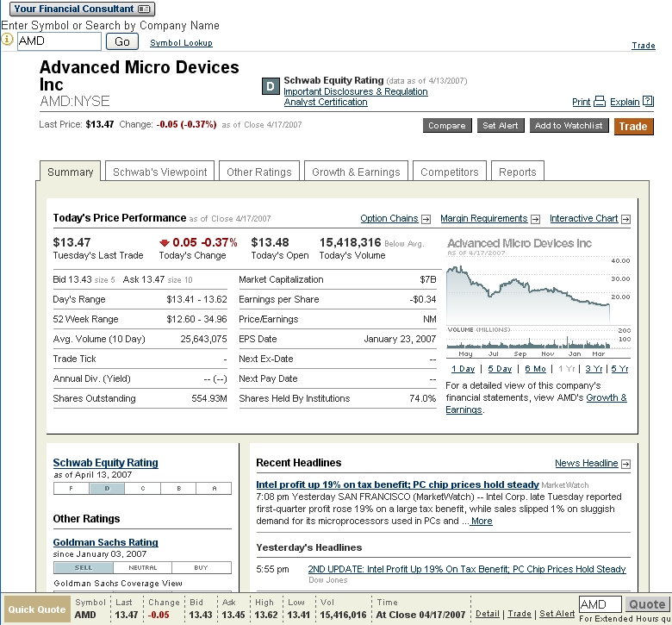The width and height of the screenshot is (672, 625).
Task: Click the arrow icon beside Option Chains
Action: pos(426,219)
